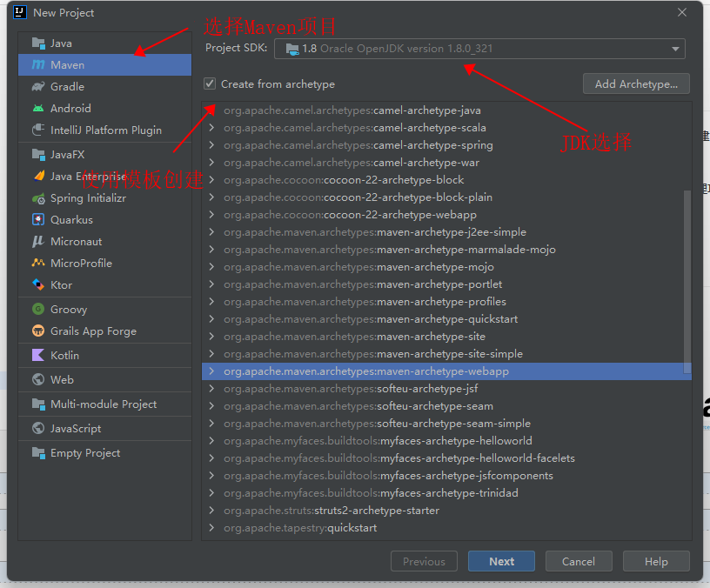Expand maven-archetype-webapp node
Viewport: 710px width, 588px height.
[x=211, y=371]
